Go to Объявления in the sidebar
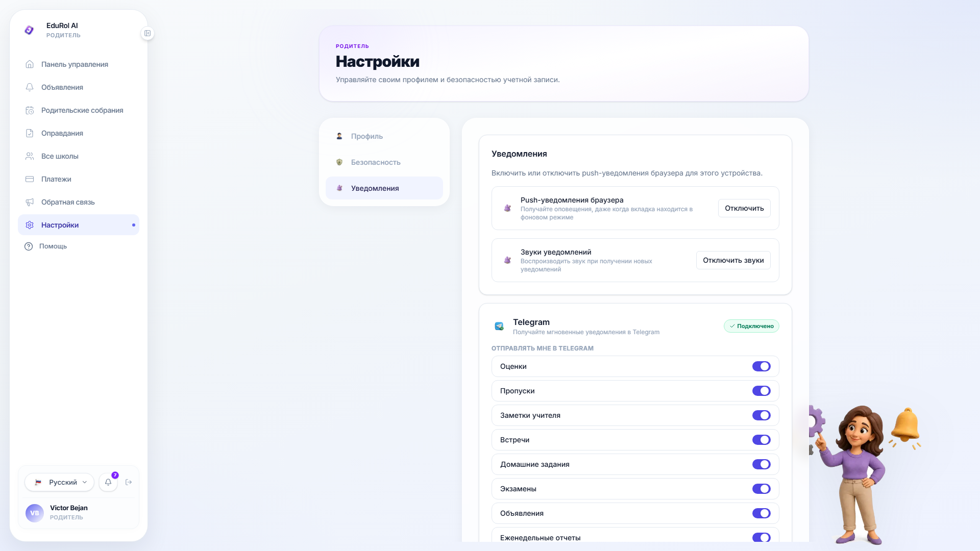Image resolution: width=980 pixels, height=551 pixels. [79, 87]
